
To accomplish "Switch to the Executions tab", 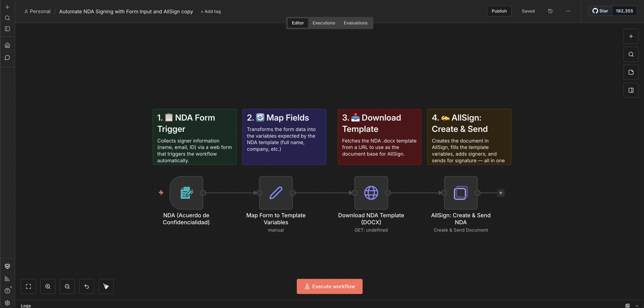I will [x=323, y=23].
